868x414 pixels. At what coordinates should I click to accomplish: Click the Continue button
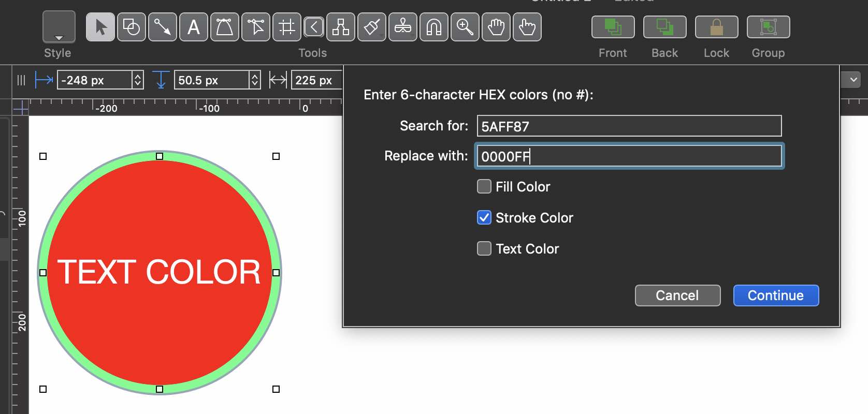pos(776,295)
